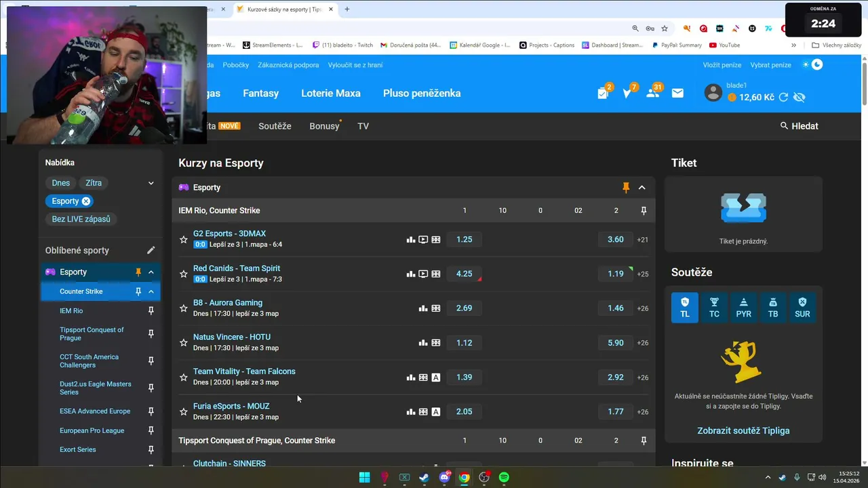The width and height of the screenshot is (868, 488).
Task: Bet 5.90 odds on HOTU
Action: 616,343
